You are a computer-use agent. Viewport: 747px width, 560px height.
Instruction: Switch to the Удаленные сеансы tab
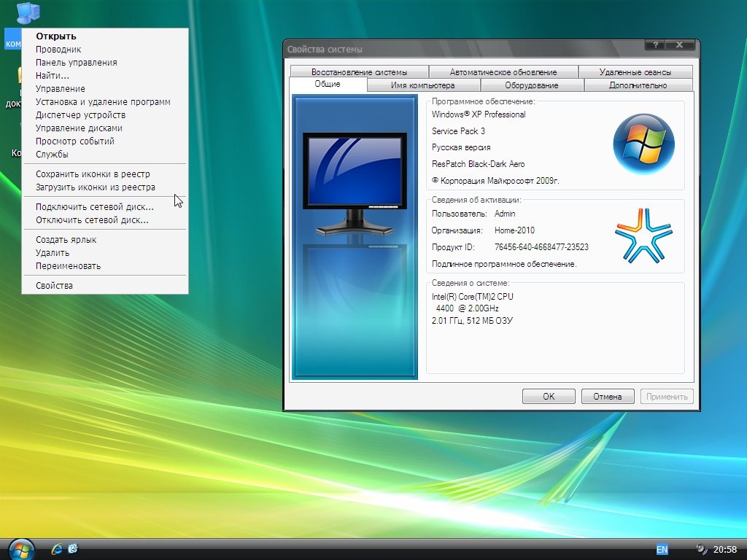[x=635, y=72]
